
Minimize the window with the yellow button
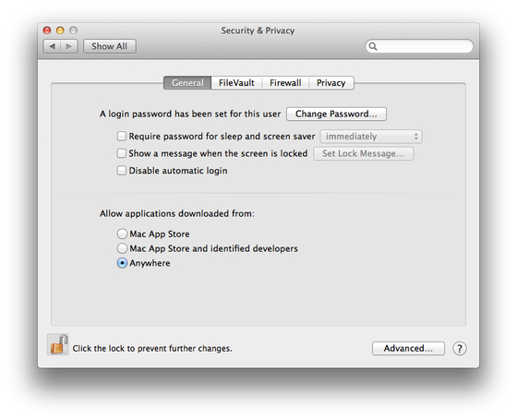pyautogui.click(x=60, y=30)
